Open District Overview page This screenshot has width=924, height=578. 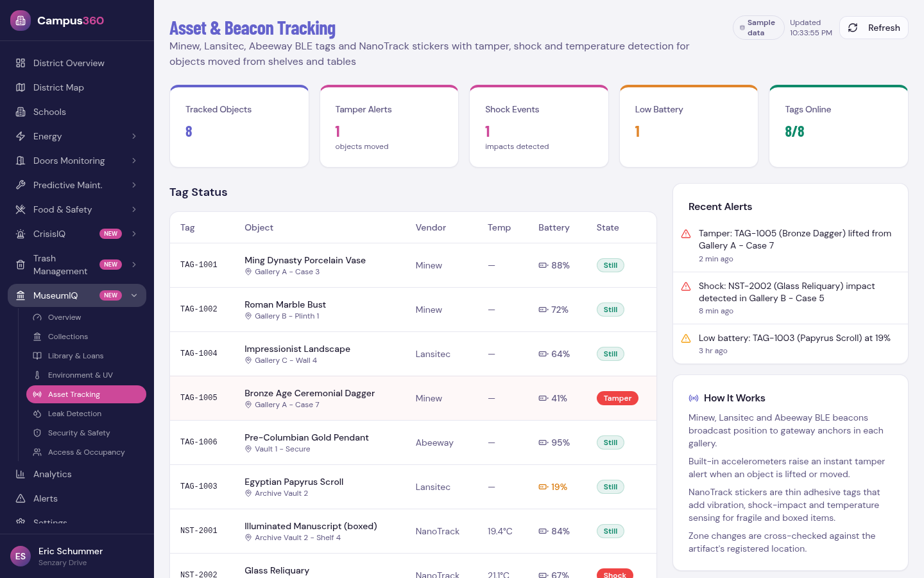pos(77,63)
